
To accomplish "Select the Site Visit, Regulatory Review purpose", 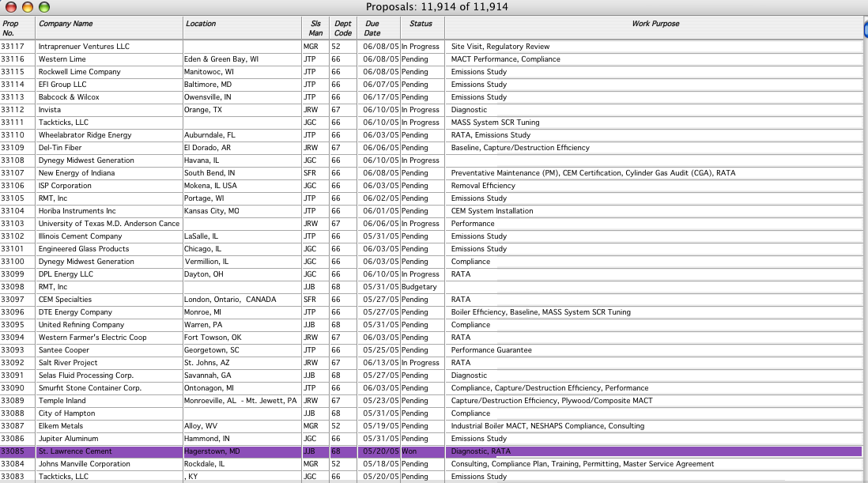I will (x=500, y=47).
